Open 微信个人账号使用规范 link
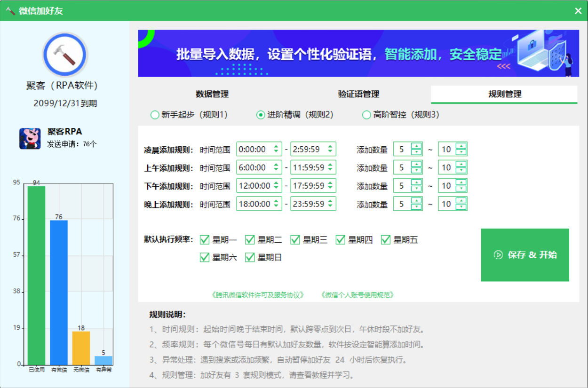Viewport: 588px width, 388px height. [x=357, y=295]
